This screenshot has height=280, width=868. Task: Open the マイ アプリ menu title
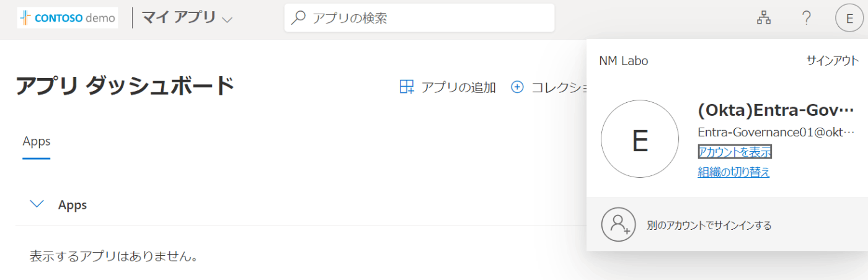179,18
